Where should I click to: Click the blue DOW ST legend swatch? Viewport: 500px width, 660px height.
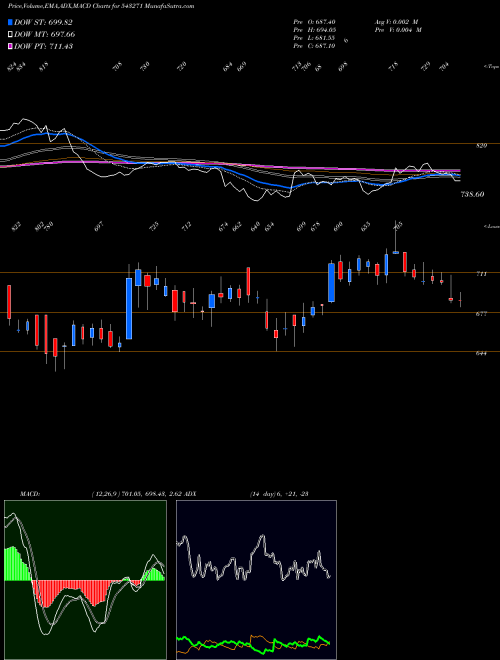pos(10,22)
